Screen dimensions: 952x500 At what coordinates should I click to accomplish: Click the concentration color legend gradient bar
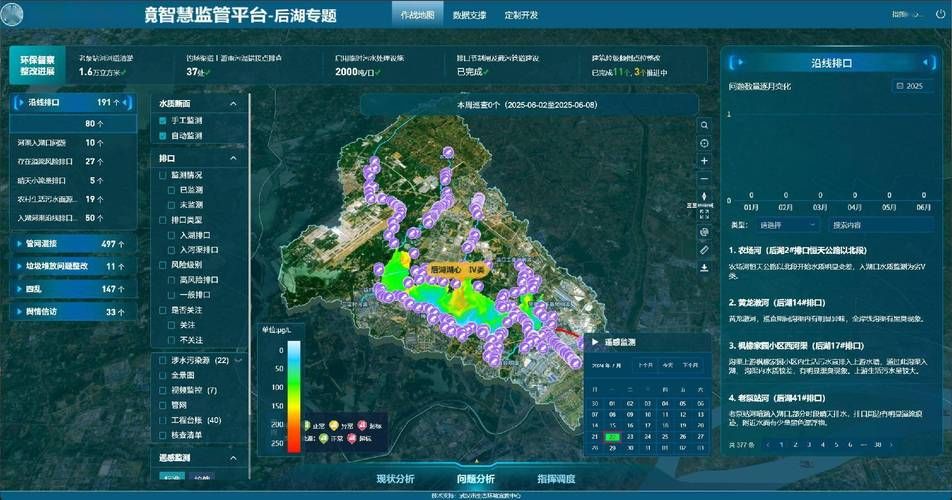click(x=293, y=396)
